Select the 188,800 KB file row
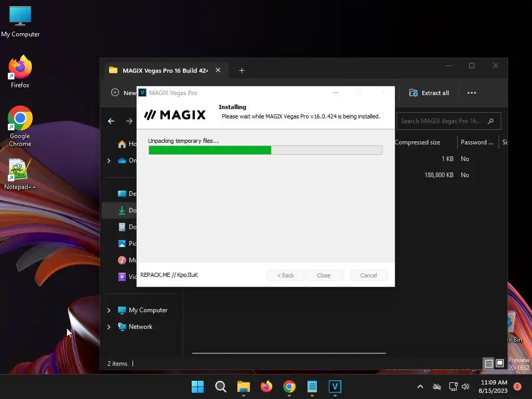This screenshot has height=399, width=532. (x=448, y=175)
